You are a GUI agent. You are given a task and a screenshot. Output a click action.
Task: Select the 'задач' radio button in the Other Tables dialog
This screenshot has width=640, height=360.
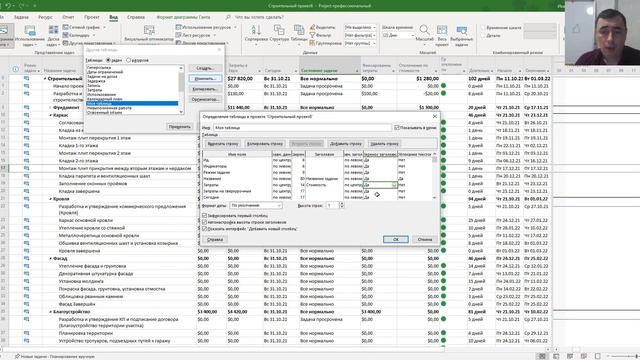(x=109, y=60)
